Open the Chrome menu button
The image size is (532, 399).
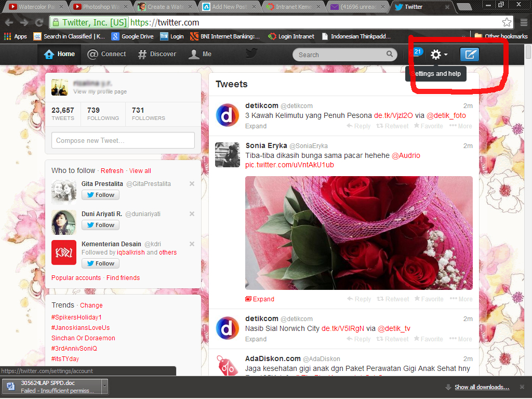coord(524,22)
